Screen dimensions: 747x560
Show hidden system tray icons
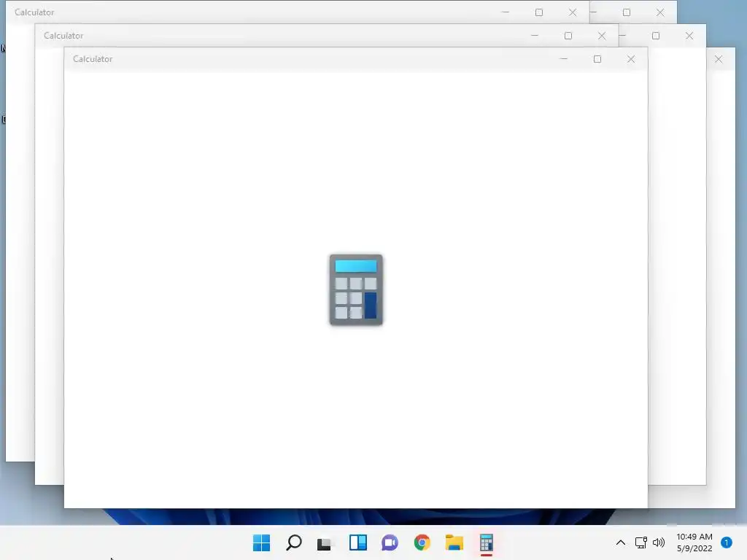(620, 542)
